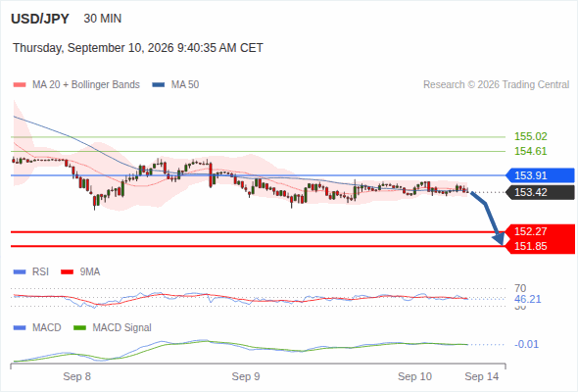Click the USD/JPY chart title
The height and width of the screenshot is (392, 578).
[40, 19]
